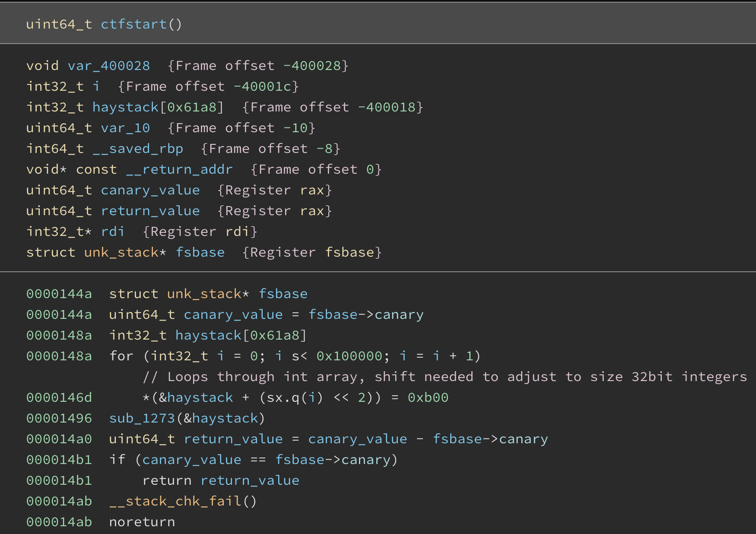Click the loop comment about 32bit integers

445,377
